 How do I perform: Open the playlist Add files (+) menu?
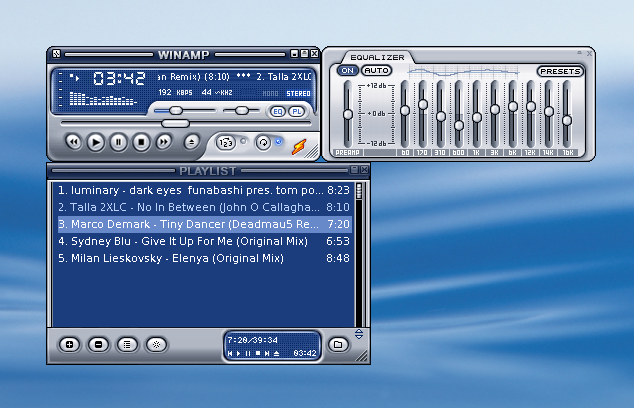click(x=70, y=345)
